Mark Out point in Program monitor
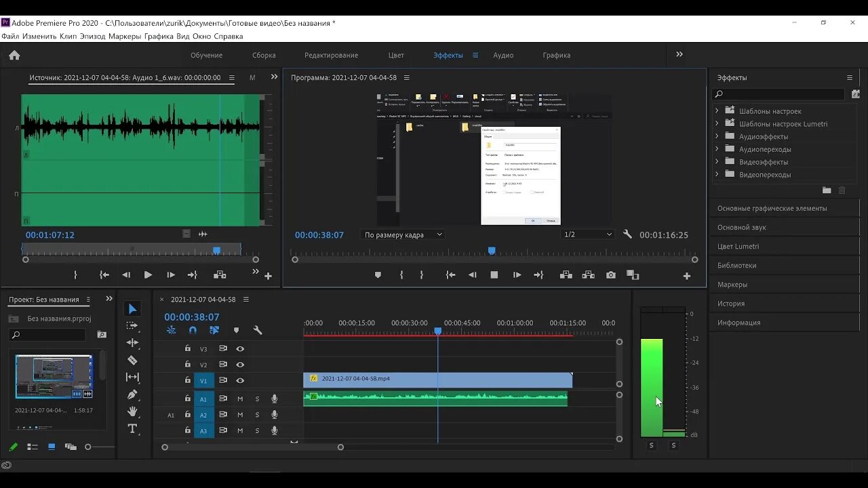Viewport: 868px width, 488px height. coord(421,275)
